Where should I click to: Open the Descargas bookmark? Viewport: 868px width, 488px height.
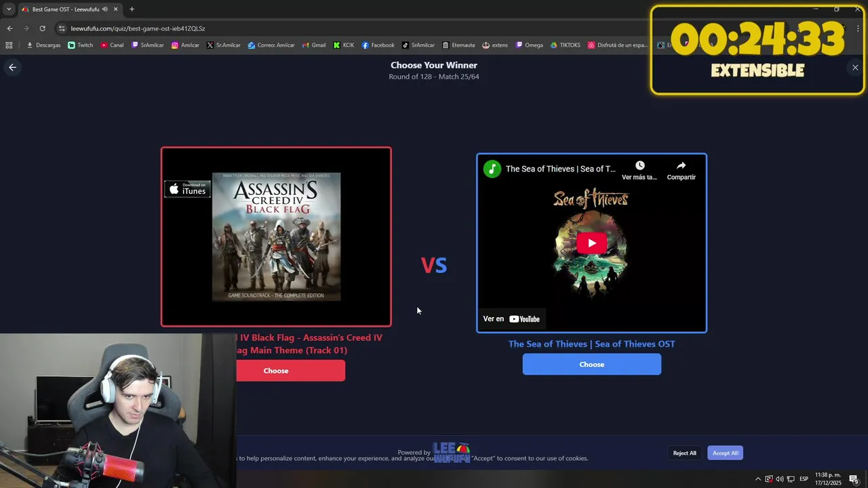[44, 45]
